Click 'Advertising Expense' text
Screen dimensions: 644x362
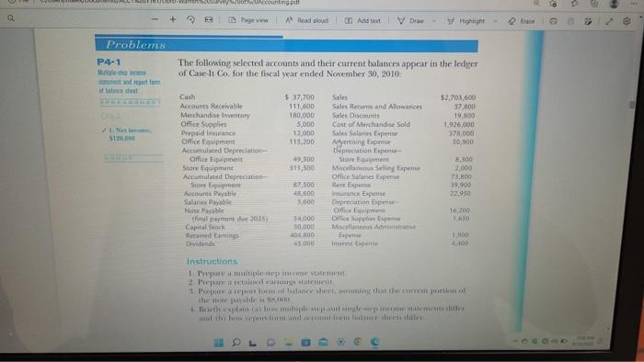click(x=362, y=141)
